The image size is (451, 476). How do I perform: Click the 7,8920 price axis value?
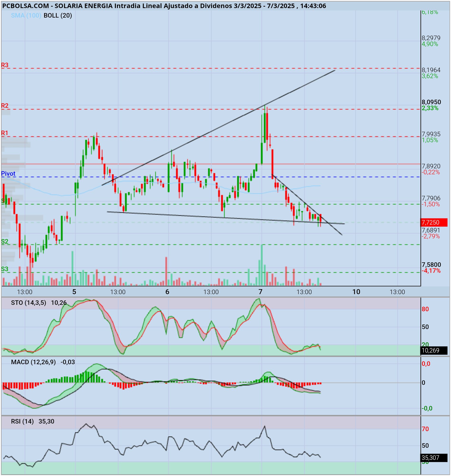pyautogui.click(x=431, y=166)
